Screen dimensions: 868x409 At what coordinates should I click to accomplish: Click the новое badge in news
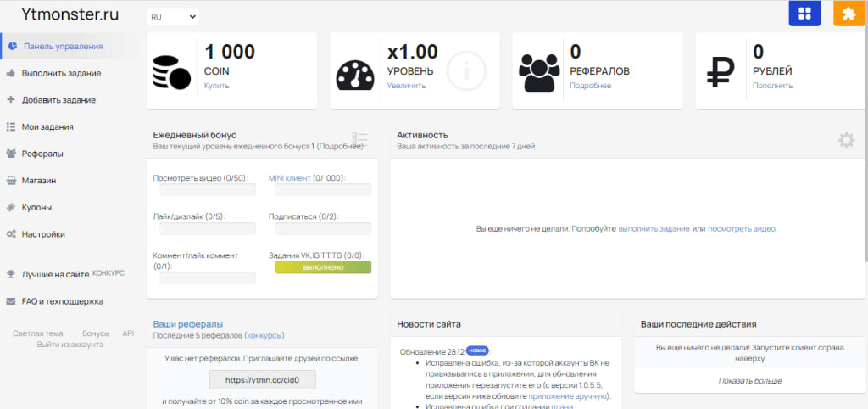tap(477, 350)
